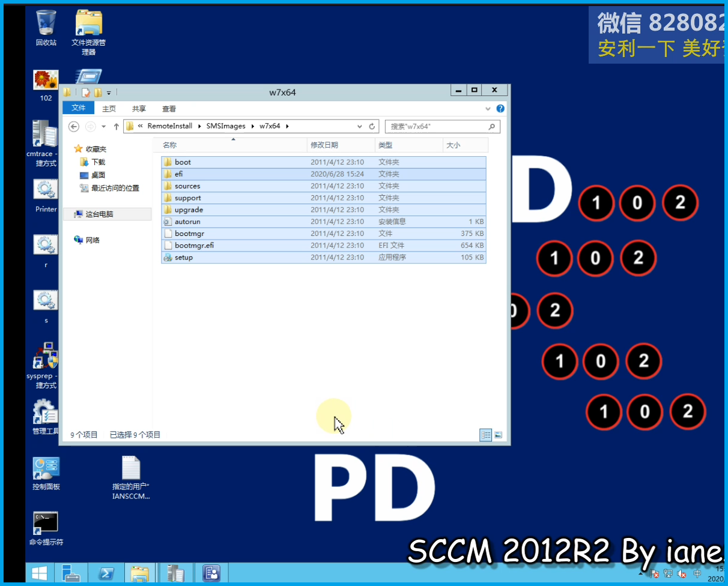728x586 pixels.
Task: Select the sources folder
Action: (x=323, y=186)
